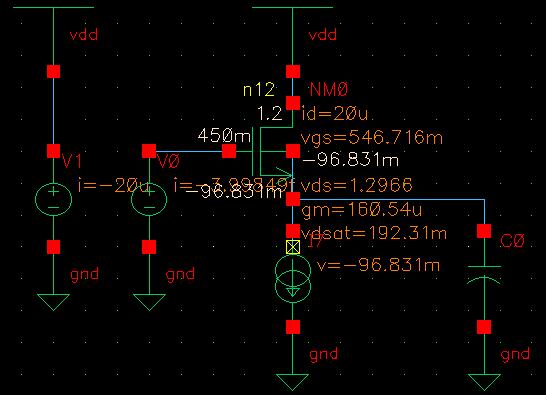Screen dimensions: 546x395
Task: Click the ground symbol below capacitor C0
Action: 484,382
